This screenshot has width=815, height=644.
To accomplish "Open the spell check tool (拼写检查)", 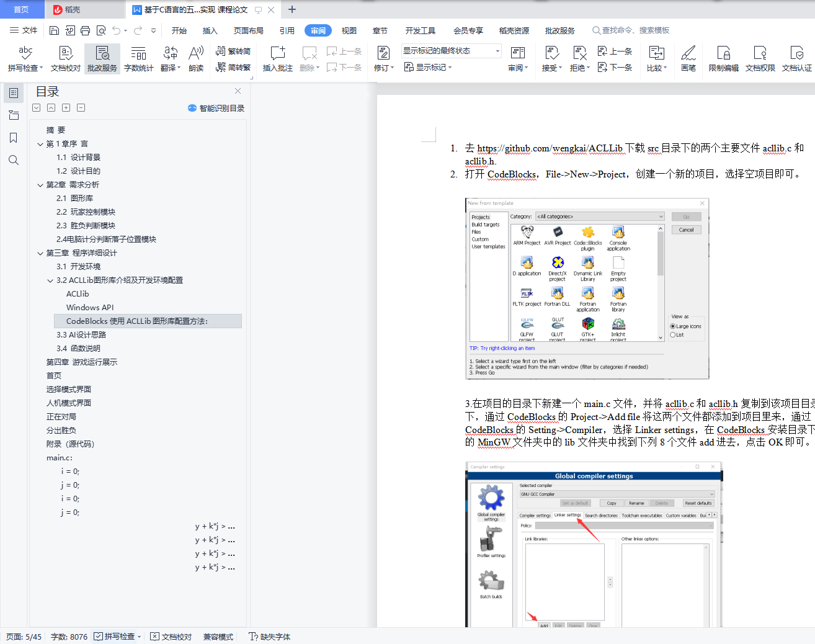I will coord(25,59).
